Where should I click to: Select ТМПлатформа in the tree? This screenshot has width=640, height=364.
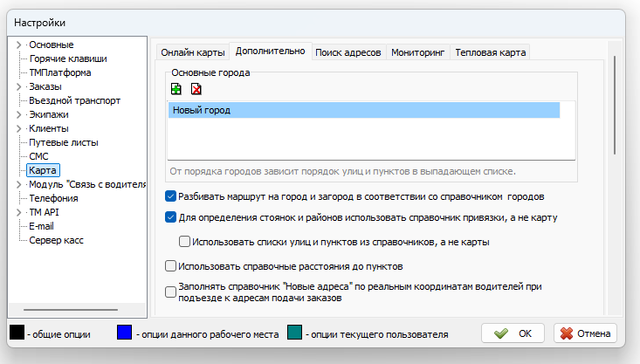point(60,72)
